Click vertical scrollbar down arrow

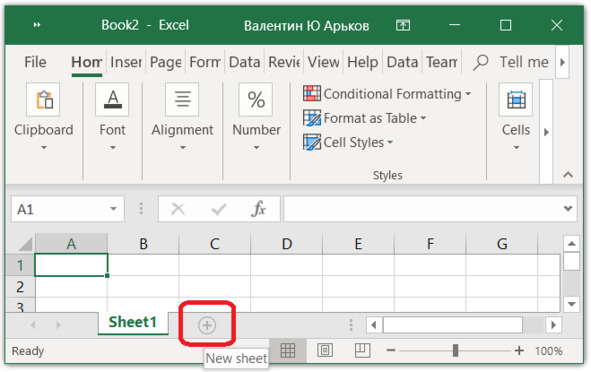click(x=571, y=304)
